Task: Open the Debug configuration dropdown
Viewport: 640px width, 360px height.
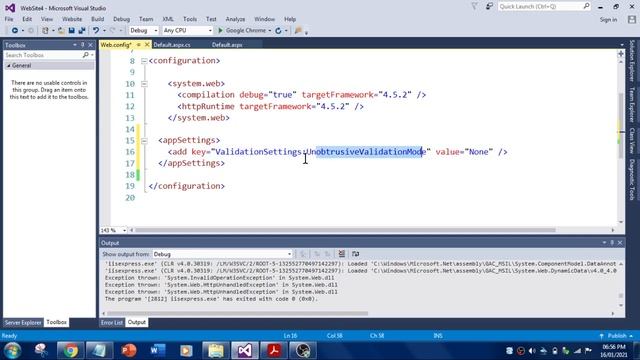Action: (156, 31)
